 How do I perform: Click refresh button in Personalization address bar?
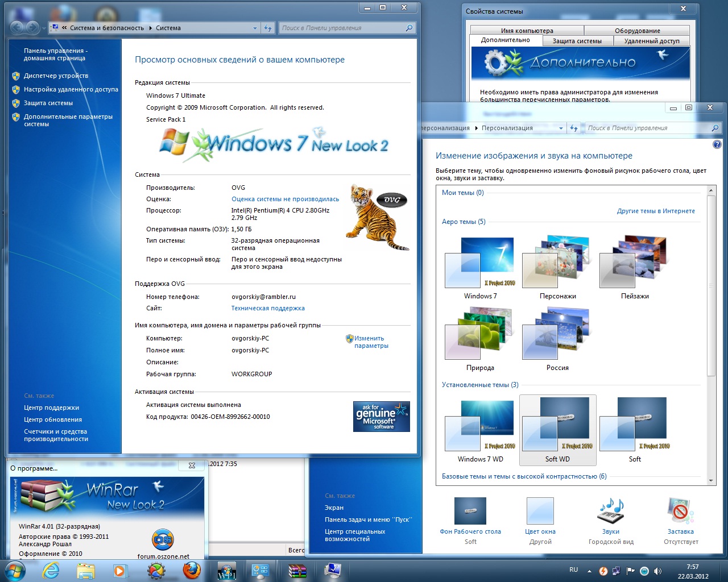coord(574,128)
